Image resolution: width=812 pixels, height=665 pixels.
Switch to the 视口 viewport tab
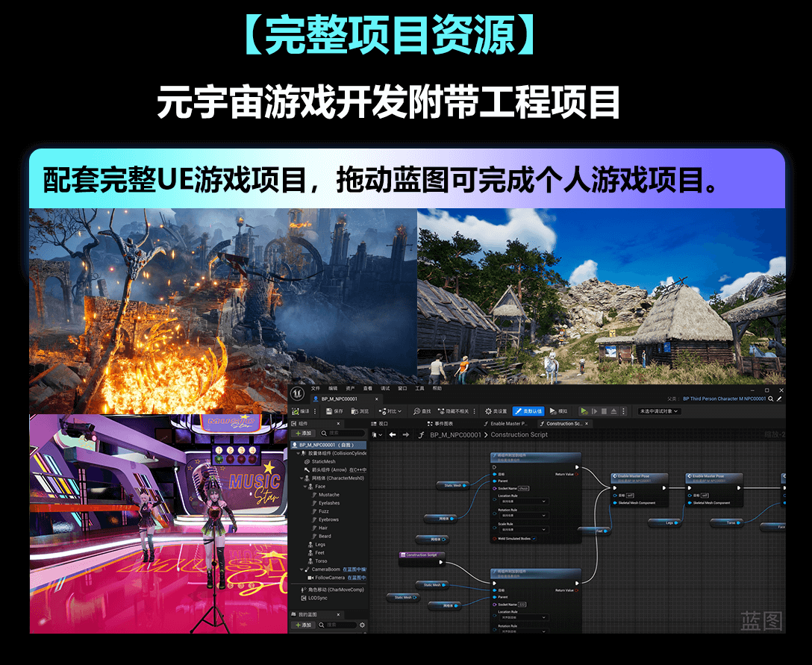tap(380, 424)
